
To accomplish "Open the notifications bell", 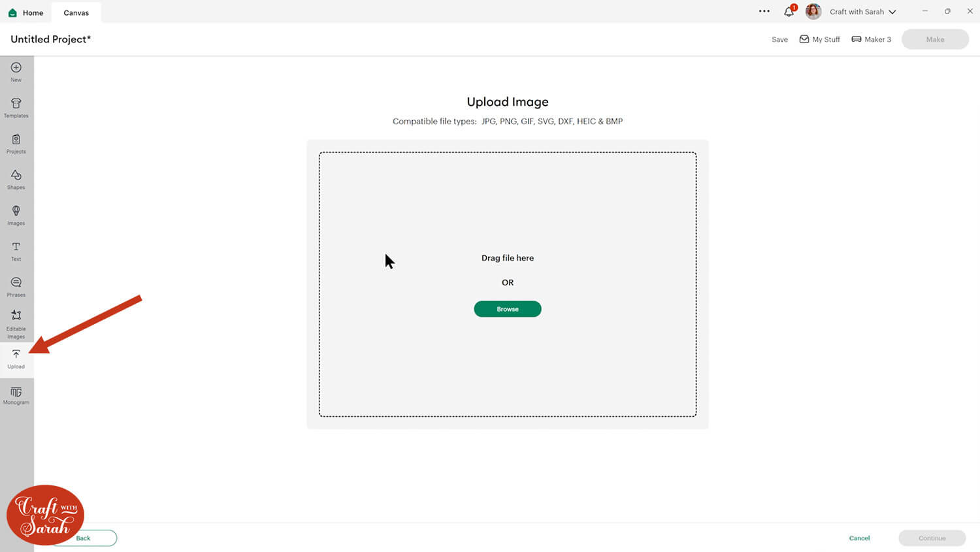I will coord(789,12).
